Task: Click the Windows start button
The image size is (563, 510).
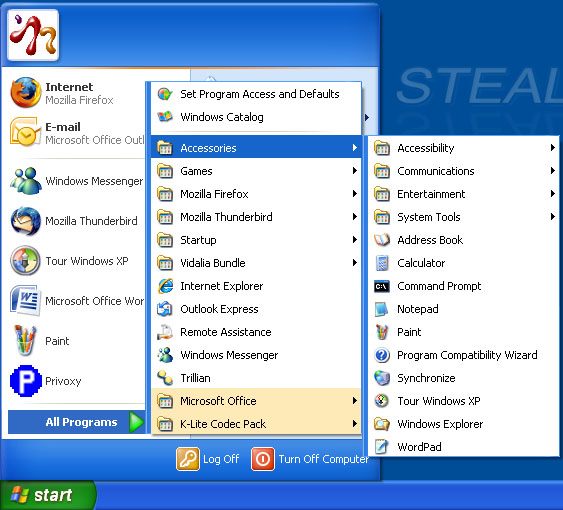Action: [x=48, y=495]
